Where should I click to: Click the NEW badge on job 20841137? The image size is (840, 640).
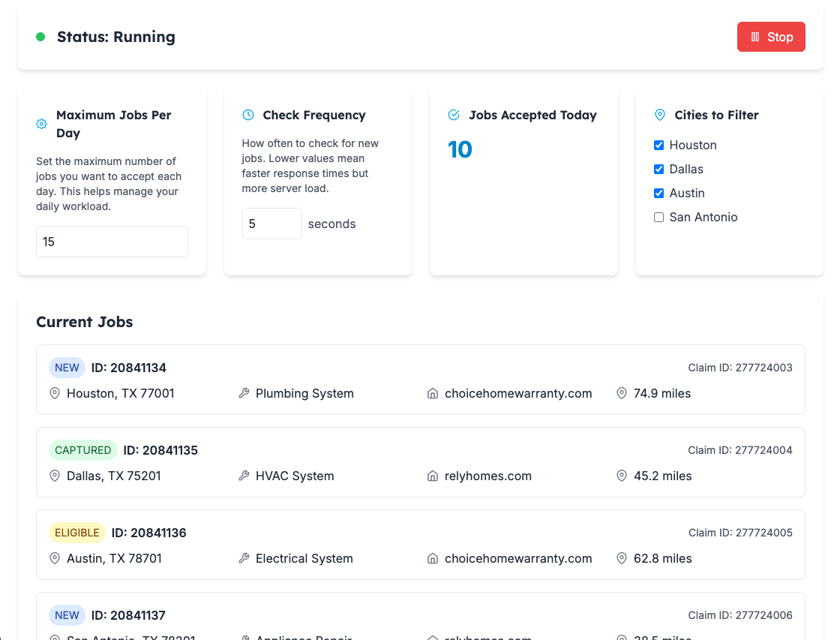coord(67,615)
